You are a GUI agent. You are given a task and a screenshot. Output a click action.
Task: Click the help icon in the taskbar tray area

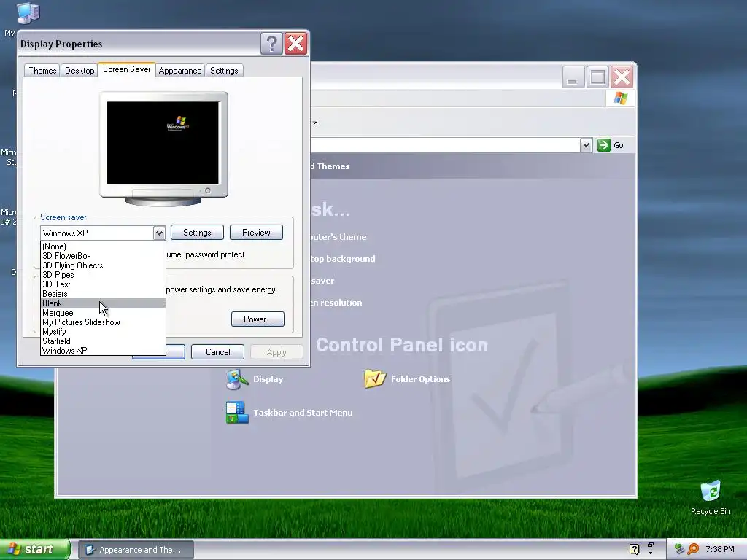click(634, 549)
